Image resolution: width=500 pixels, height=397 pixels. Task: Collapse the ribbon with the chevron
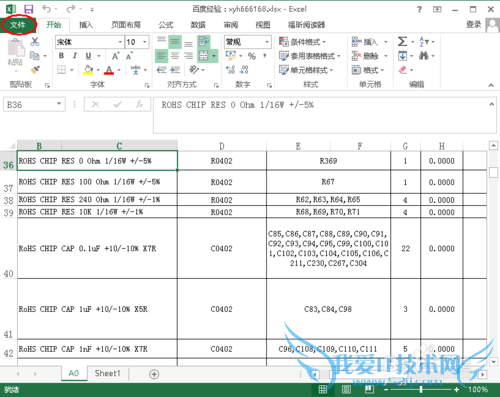491,85
